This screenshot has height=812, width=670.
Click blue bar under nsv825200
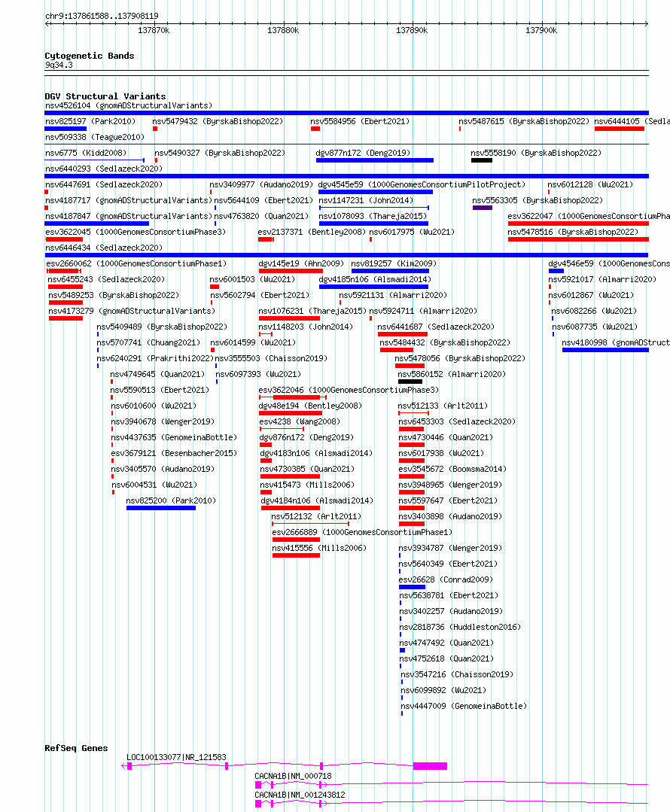click(x=161, y=508)
